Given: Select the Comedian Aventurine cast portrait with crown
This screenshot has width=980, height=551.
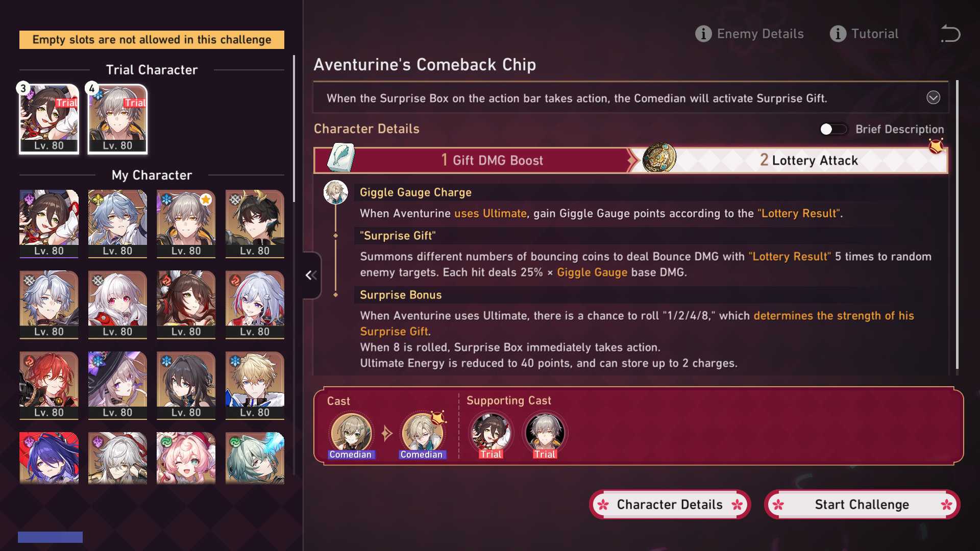Looking at the screenshot, I should tap(422, 434).
